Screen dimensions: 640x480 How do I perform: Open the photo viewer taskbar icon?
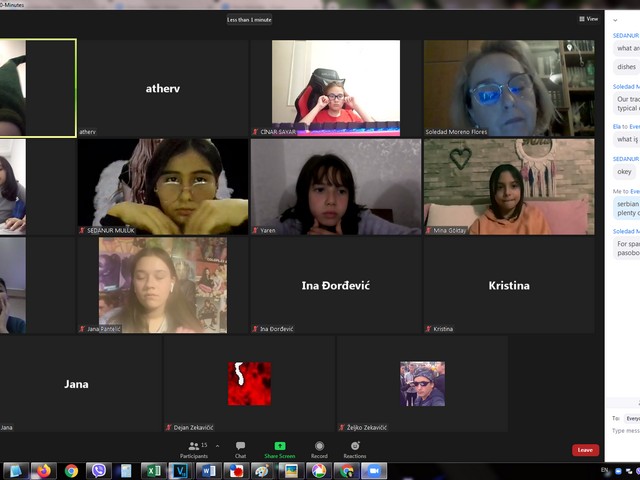291,471
